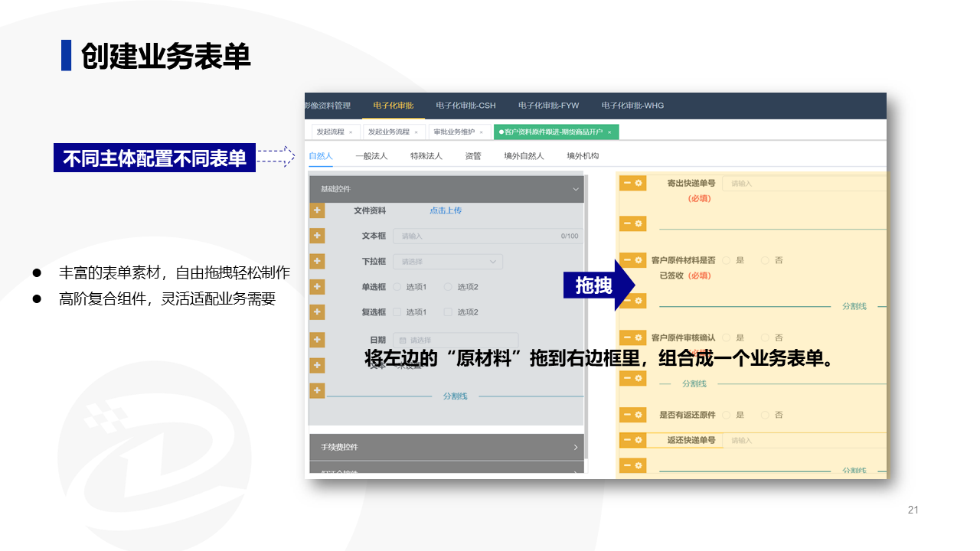Choose 否 for 客户原件材料是否已签收

point(765,260)
